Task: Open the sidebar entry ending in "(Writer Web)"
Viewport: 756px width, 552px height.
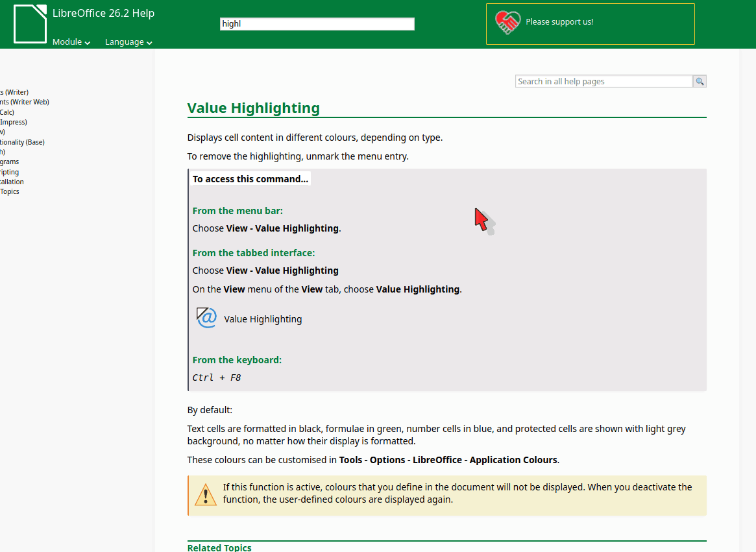Action: click(25, 102)
